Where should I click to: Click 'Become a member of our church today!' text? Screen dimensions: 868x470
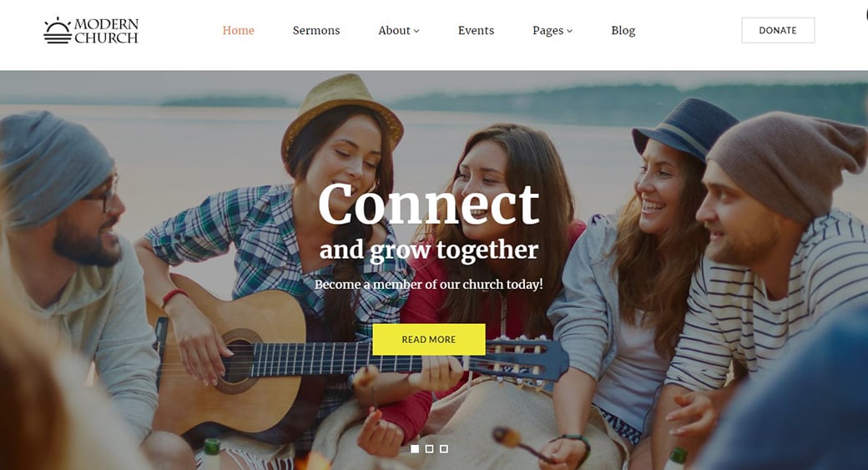(x=428, y=284)
